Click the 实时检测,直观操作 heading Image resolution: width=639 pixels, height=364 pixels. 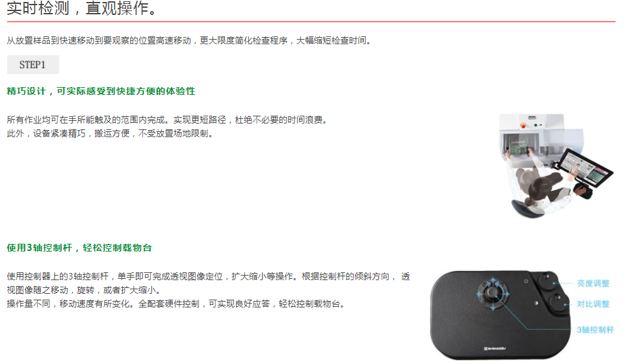pos(82,8)
